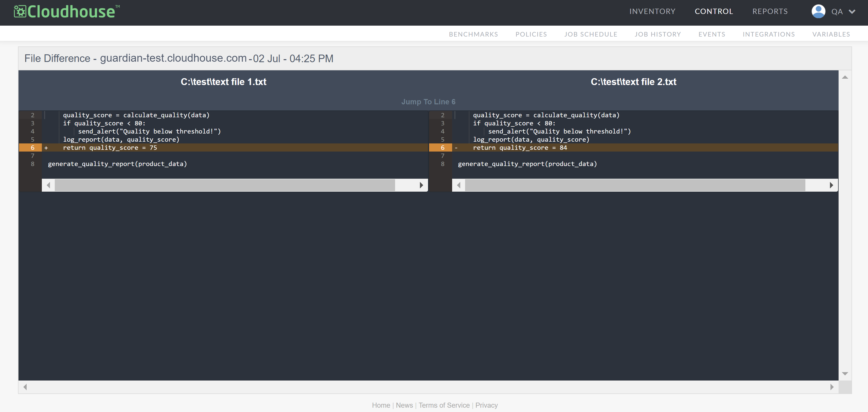The width and height of the screenshot is (868, 412).
Task: Click the C:\test\text file 2.txt header
Action: tap(633, 82)
